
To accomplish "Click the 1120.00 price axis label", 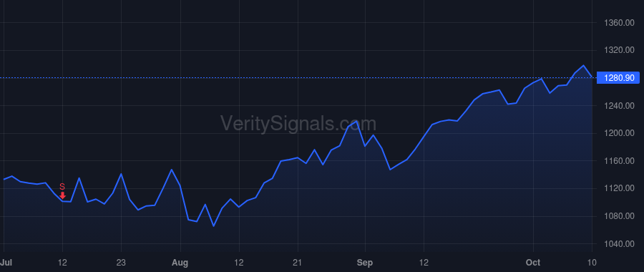I will (x=620, y=188).
